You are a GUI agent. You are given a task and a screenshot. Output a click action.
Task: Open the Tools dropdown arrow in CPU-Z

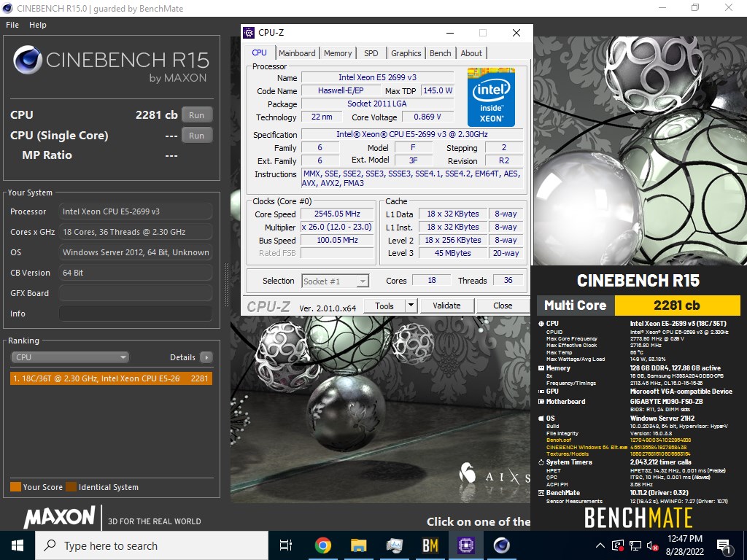(411, 306)
